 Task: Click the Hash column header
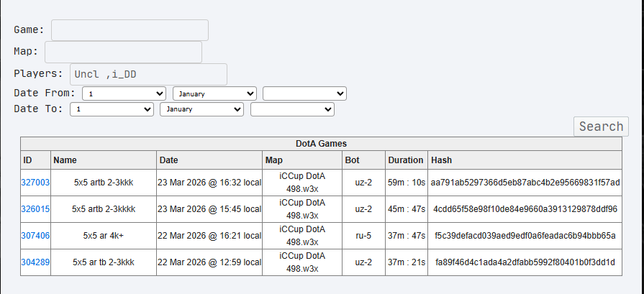(x=441, y=160)
